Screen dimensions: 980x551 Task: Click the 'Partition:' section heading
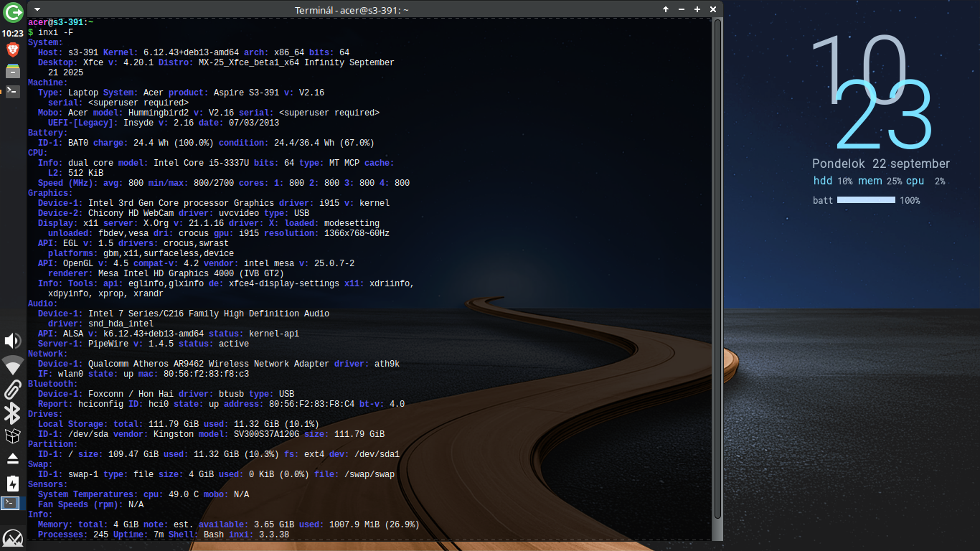(53, 444)
